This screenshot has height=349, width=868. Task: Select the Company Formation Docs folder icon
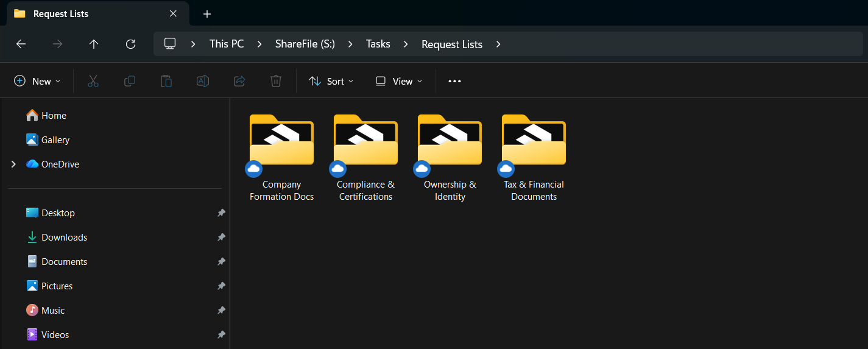(281, 140)
